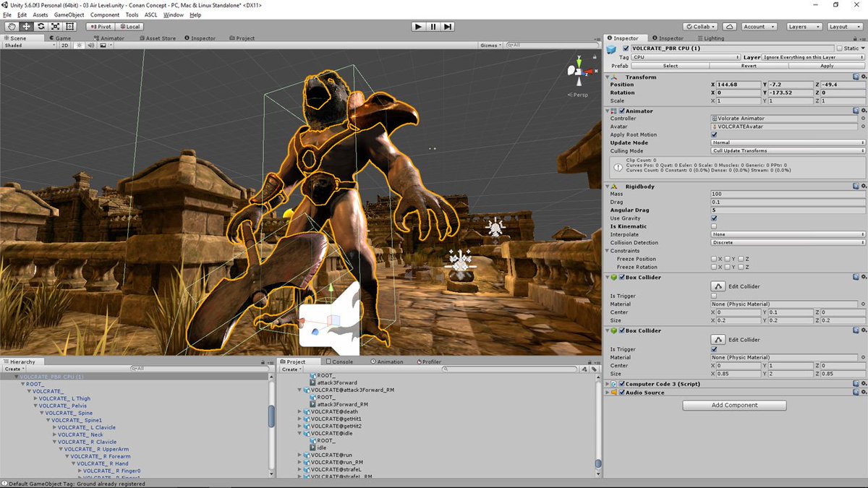Viewport: 868px width, 488px height.
Task: Pick Controller object via circle selector
Action: tap(864, 118)
